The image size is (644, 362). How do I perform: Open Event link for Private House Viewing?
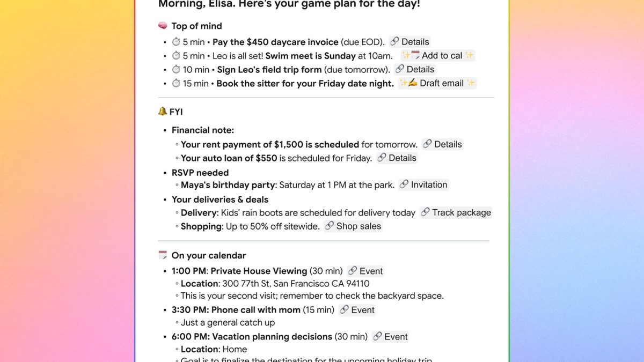click(x=365, y=271)
